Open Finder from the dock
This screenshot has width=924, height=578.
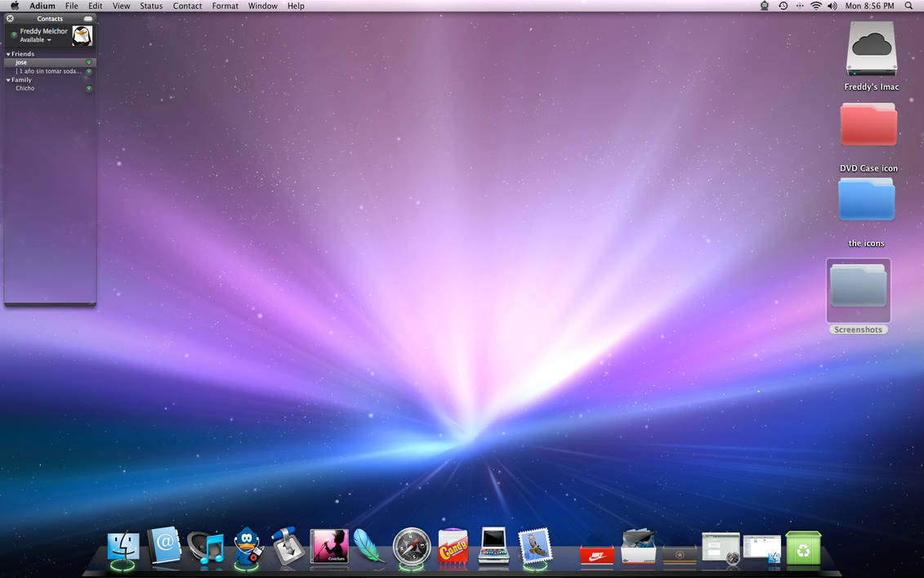pos(123,547)
